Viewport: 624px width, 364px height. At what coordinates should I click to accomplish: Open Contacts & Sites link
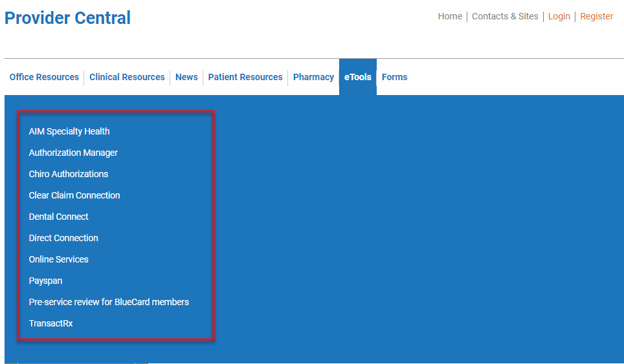click(x=505, y=16)
